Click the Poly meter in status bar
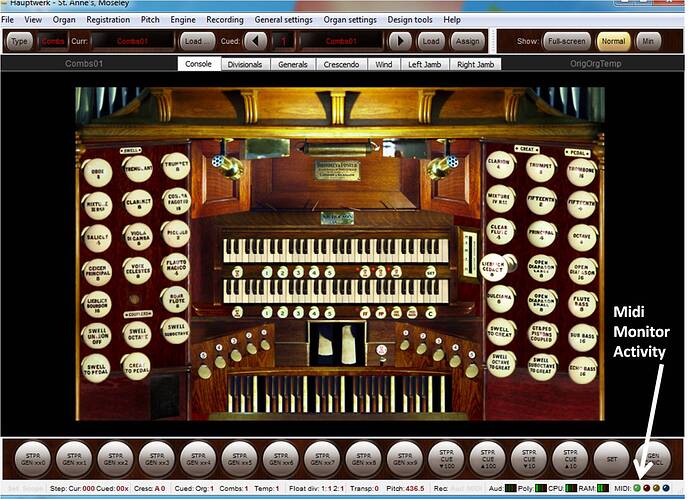The image size is (690, 499). point(541,488)
